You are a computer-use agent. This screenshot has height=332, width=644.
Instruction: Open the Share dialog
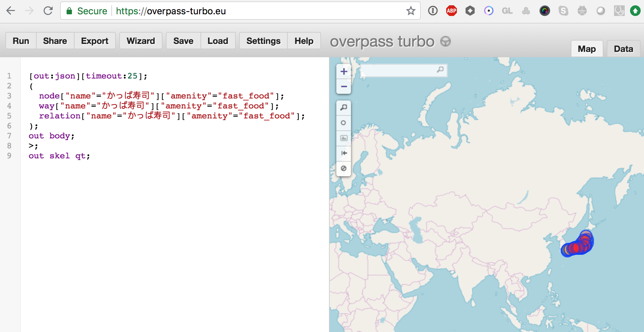tap(55, 41)
